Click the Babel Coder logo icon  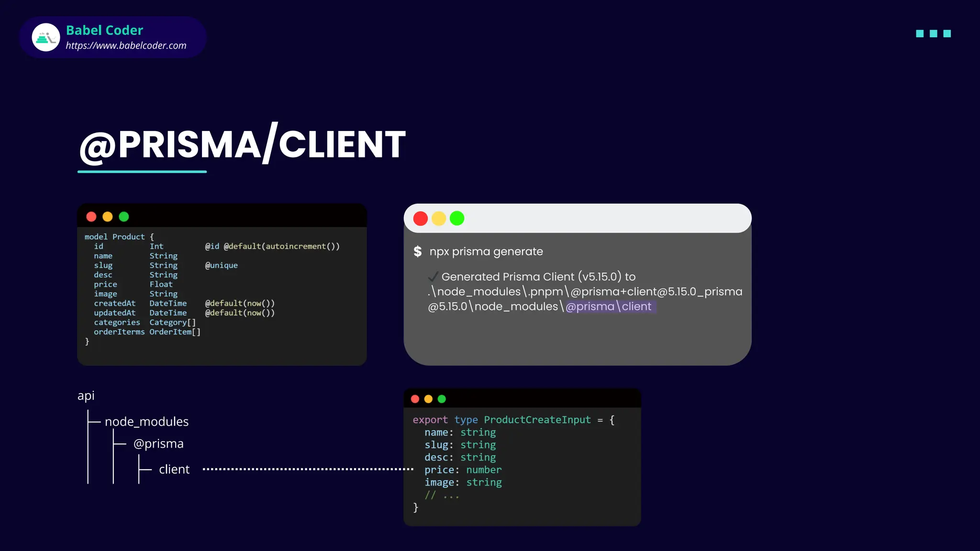[46, 37]
